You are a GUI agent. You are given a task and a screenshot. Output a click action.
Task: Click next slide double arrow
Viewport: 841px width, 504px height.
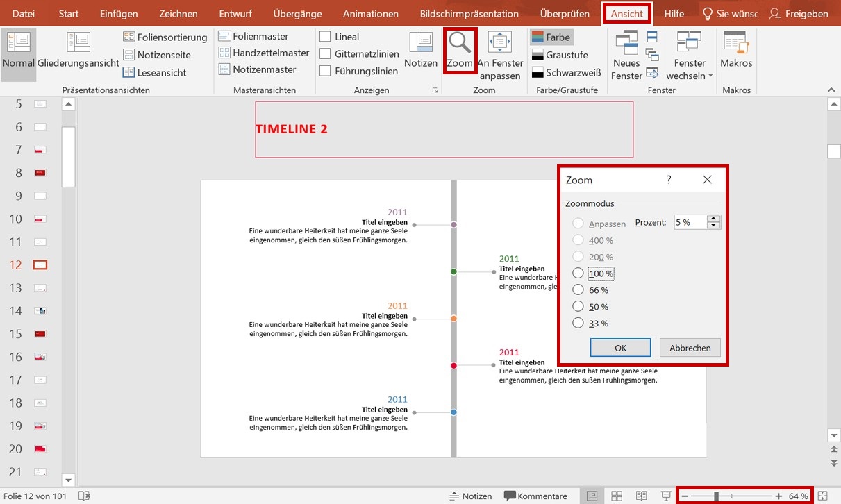pyautogui.click(x=833, y=462)
